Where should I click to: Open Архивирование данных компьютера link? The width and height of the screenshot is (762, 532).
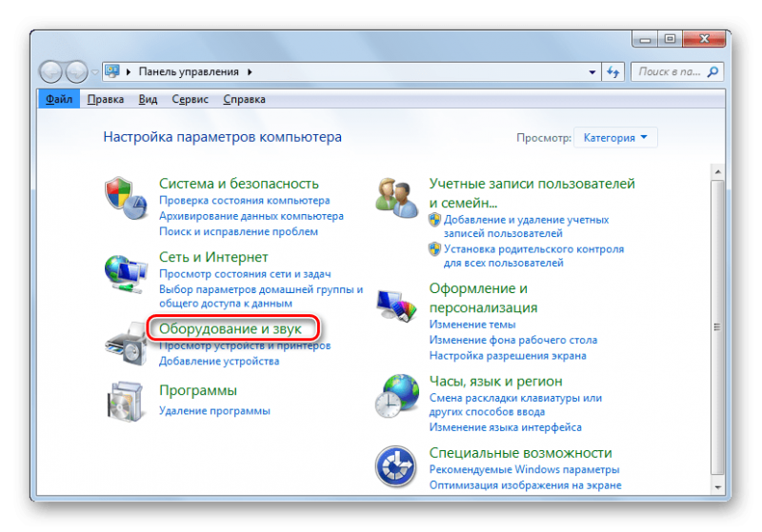[x=251, y=216]
